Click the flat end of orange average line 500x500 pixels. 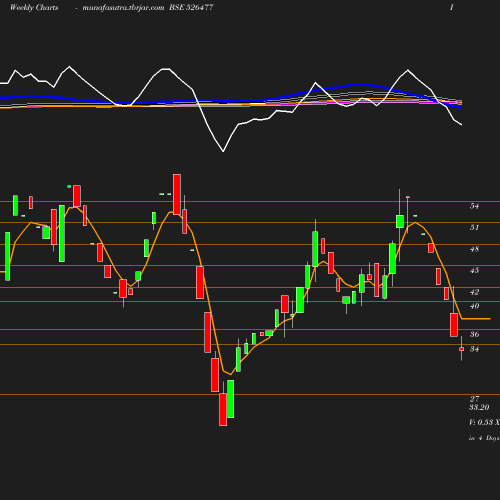[x=476, y=319]
